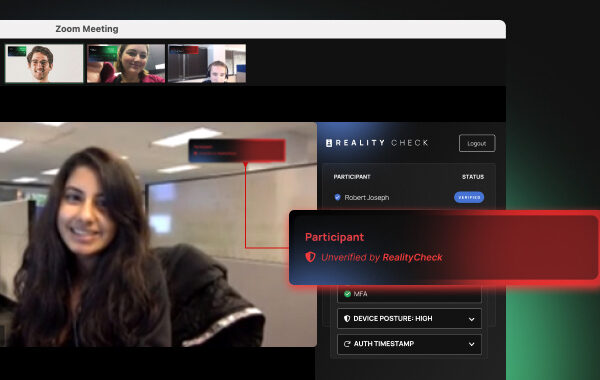600x380 pixels.
Task: Click the STATUS column header
Action: pyautogui.click(x=473, y=177)
